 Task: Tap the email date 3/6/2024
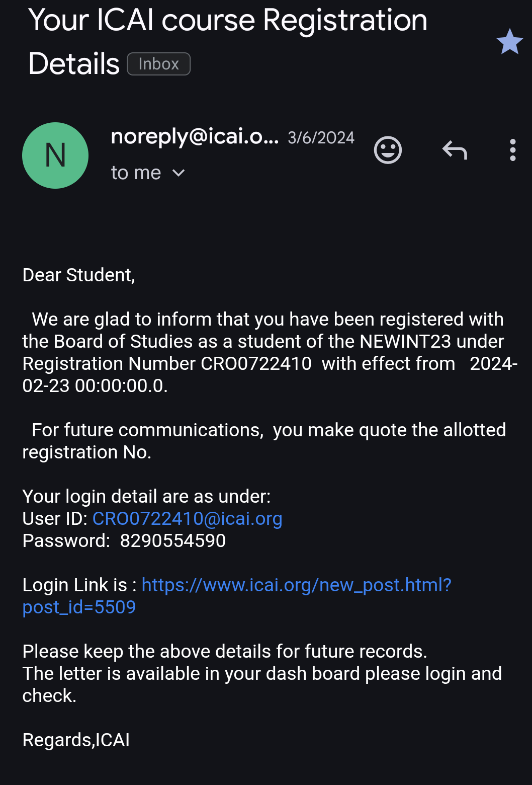tap(321, 138)
